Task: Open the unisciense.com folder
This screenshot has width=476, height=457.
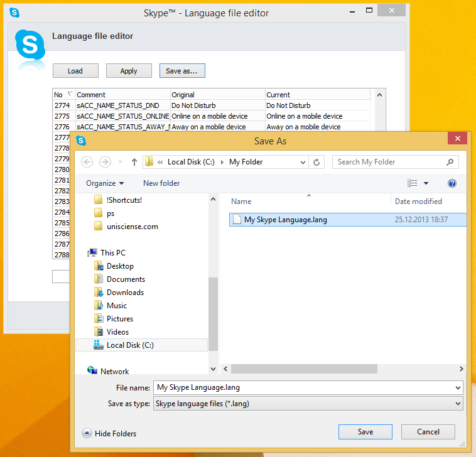Action: [x=126, y=227]
